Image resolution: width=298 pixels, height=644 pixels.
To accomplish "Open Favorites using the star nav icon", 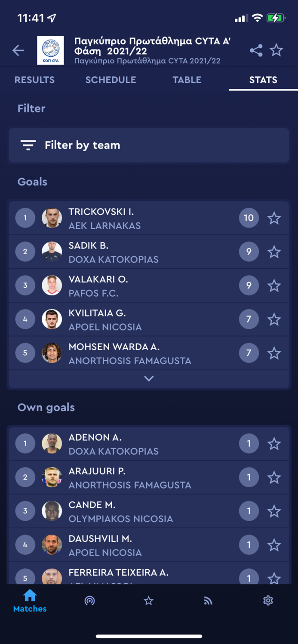I will click(149, 601).
